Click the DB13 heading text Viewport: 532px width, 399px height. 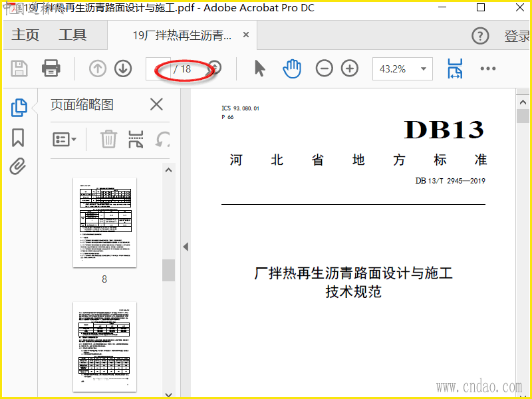click(x=444, y=130)
